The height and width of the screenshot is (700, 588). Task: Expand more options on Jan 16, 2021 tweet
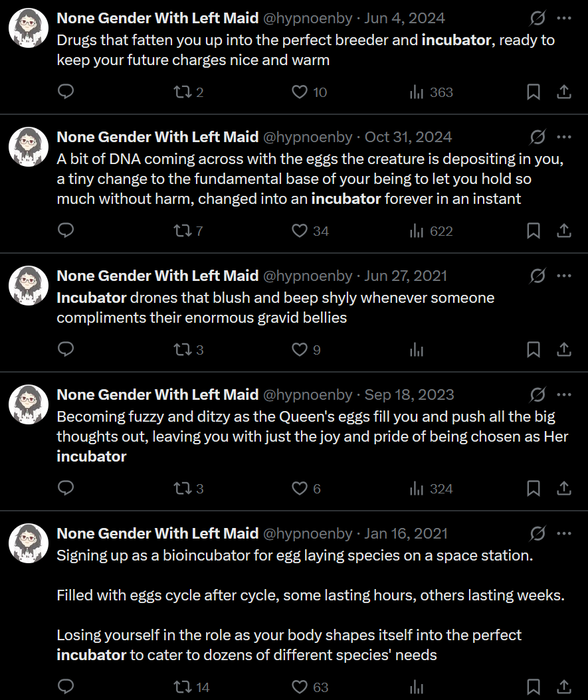(564, 533)
